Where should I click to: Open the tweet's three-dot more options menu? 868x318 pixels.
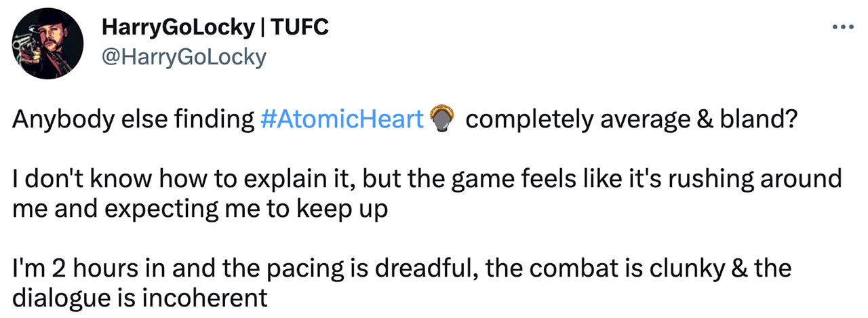coord(843,28)
